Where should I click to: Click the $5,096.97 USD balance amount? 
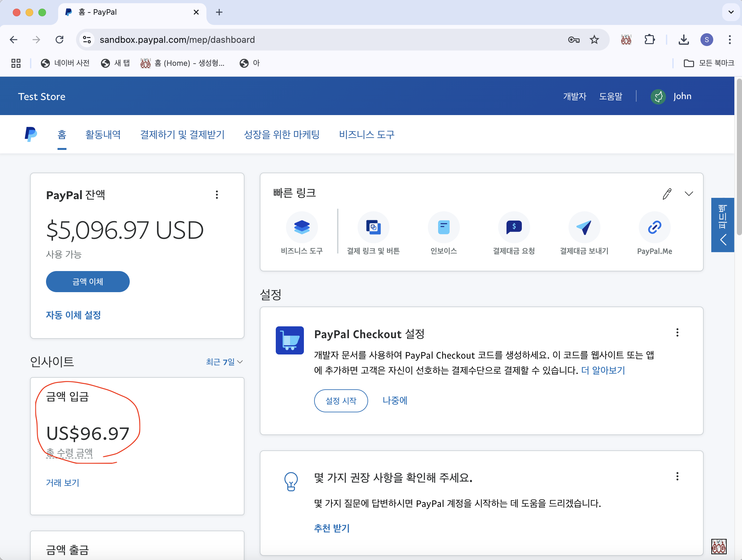[x=125, y=230]
